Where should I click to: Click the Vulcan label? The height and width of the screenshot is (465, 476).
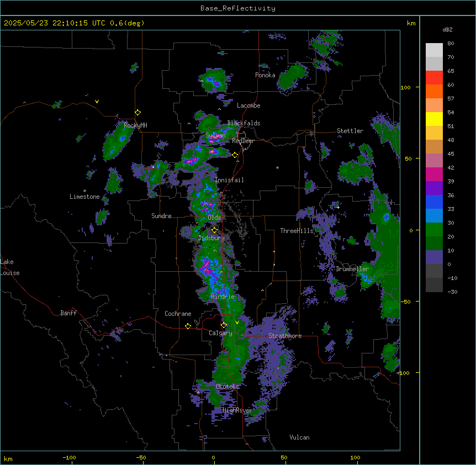(299, 437)
